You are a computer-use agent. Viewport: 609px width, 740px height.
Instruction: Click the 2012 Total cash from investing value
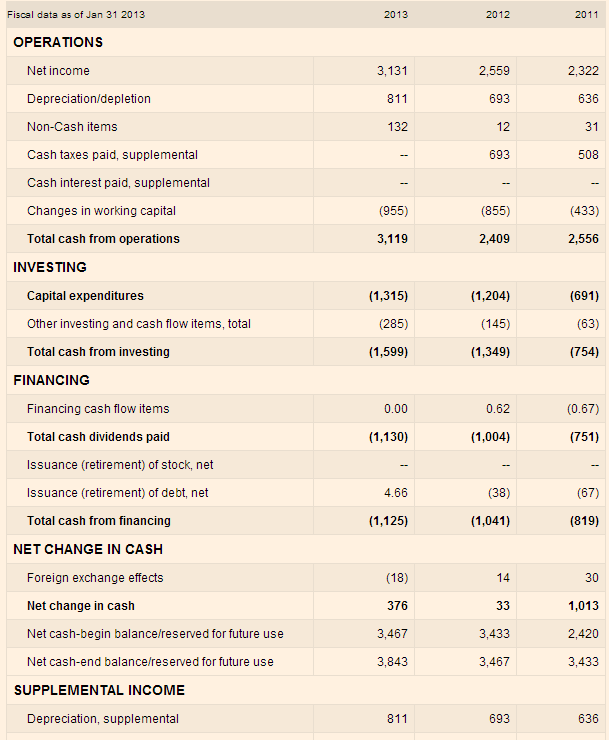pos(490,352)
